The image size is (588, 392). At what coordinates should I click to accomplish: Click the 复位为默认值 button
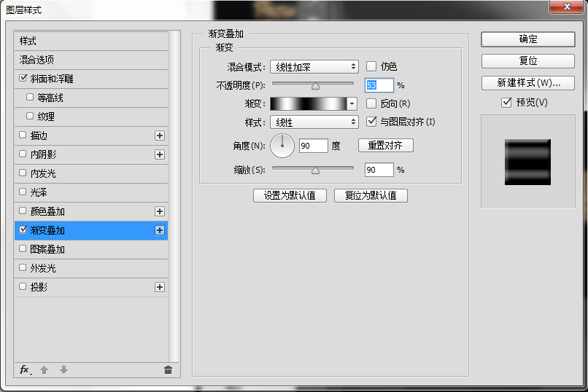click(371, 195)
